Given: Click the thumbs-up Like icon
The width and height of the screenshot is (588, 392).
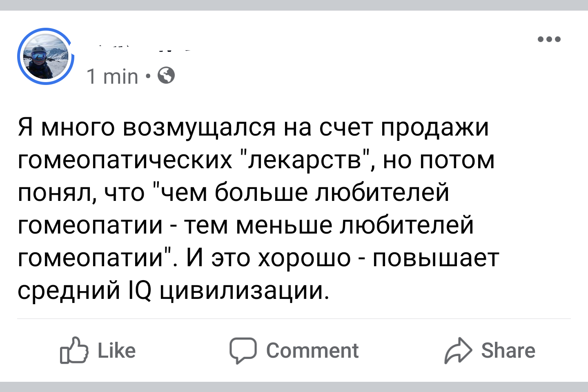Looking at the screenshot, I should pyautogui.click(x=74, y=350).
